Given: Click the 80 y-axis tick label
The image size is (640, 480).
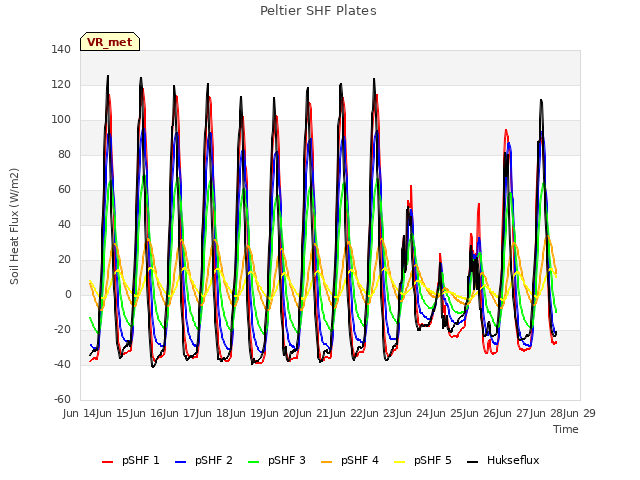Looking at the screenshot, I should (64, 154).
